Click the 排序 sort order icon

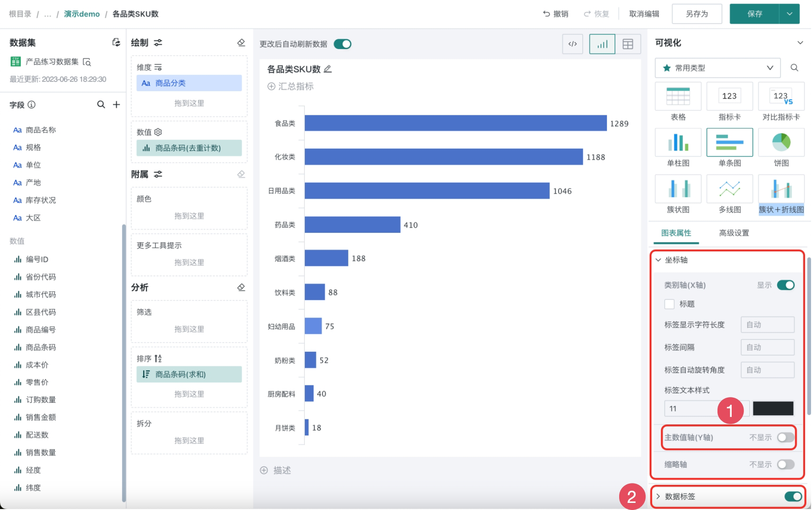158,358
